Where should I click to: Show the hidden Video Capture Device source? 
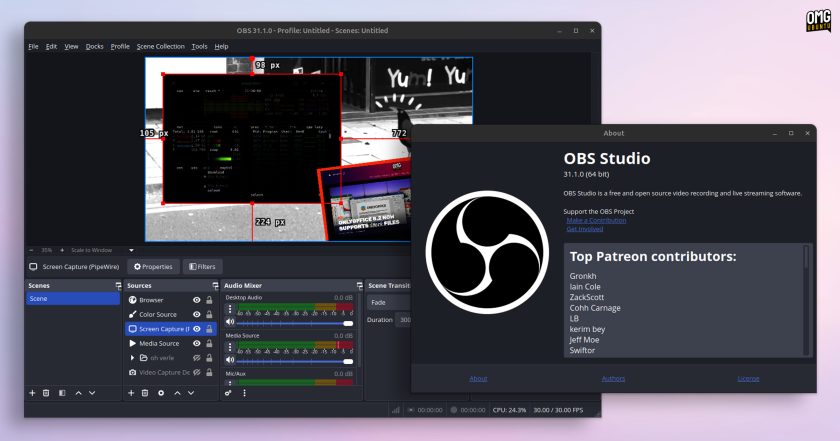tap(197, 372)
